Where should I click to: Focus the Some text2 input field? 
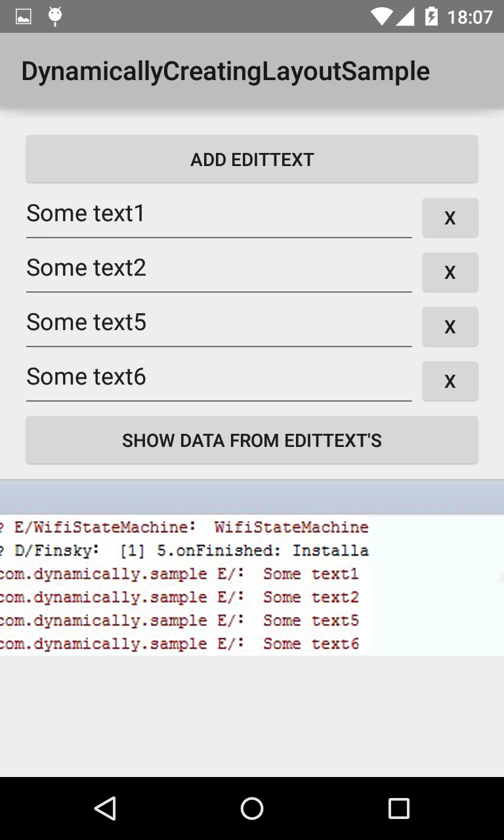coord(219,272)
